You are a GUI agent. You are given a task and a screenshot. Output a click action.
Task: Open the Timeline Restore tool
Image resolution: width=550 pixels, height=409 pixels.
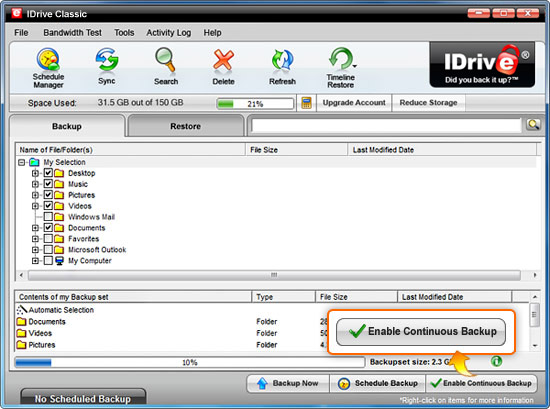pos(341,68)
